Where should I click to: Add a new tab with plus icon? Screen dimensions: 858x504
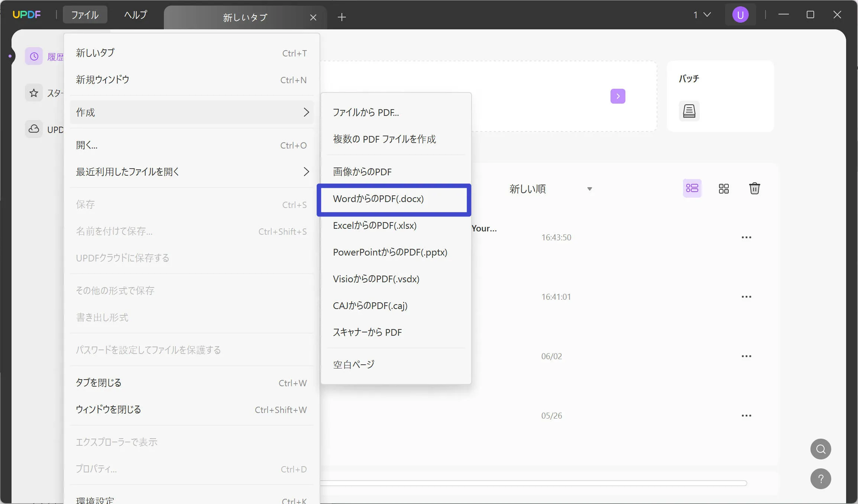(341, 17)
